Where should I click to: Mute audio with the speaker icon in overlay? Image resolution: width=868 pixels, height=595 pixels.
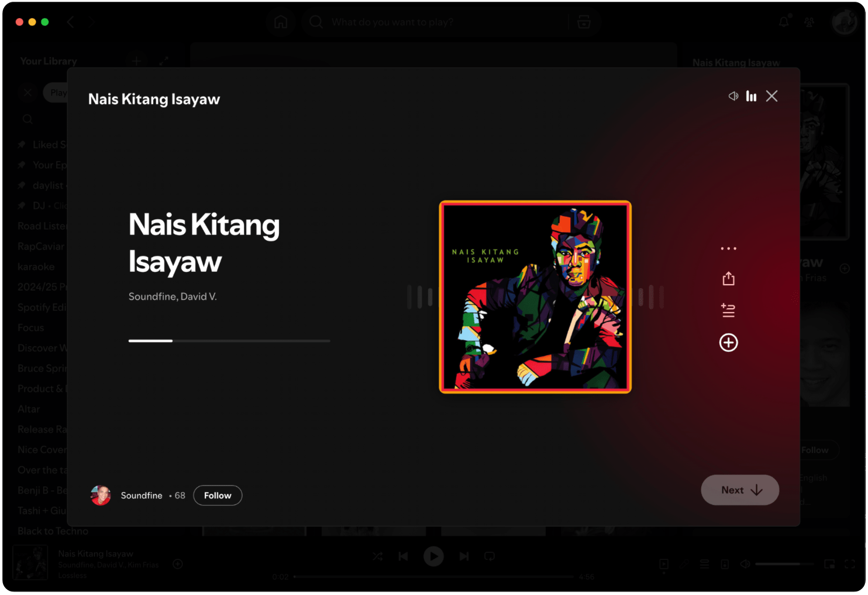(733, 96)
